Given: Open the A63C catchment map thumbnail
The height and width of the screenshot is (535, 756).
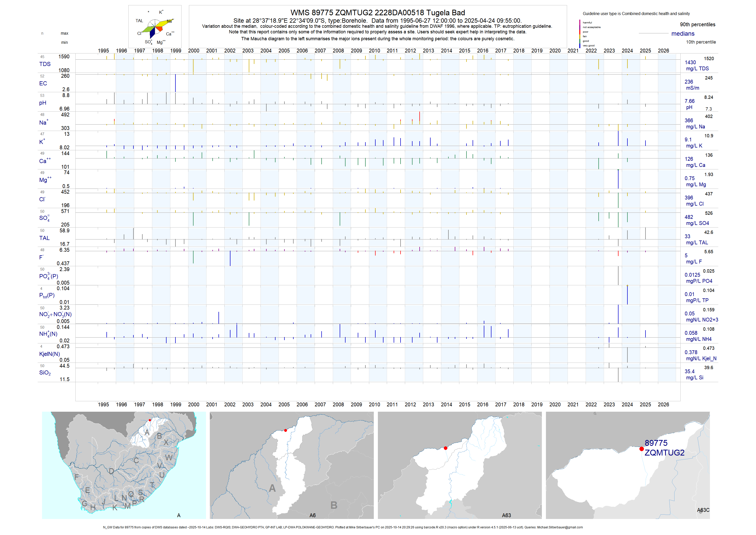Looking at the screenshot, I should coord(628,465).
